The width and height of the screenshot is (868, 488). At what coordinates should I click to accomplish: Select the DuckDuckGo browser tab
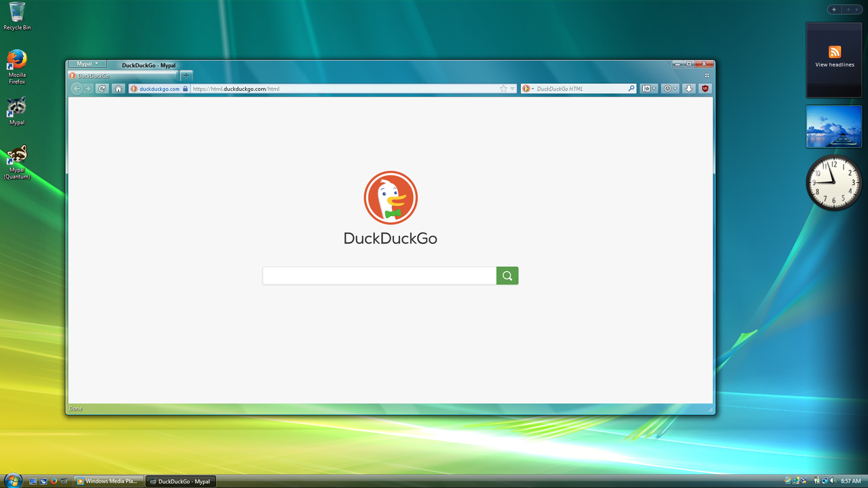pyautogui.click(x=123, y=76)
